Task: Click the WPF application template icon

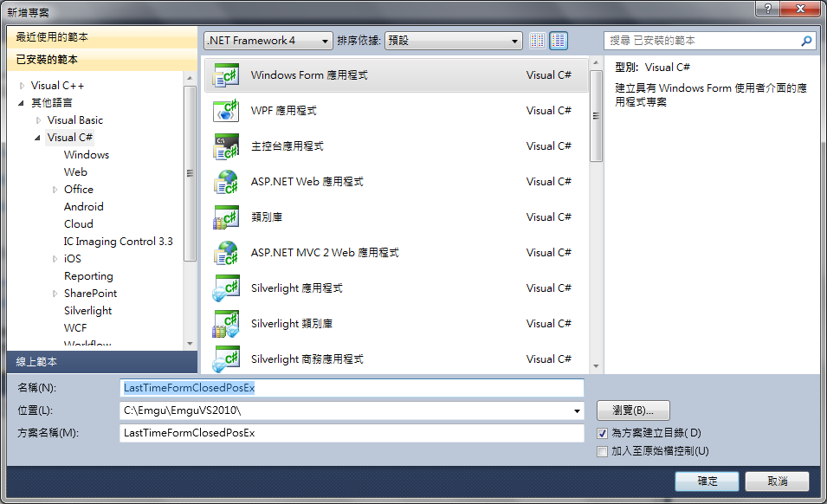Action: pyautogui.click(x=226, y=111)
